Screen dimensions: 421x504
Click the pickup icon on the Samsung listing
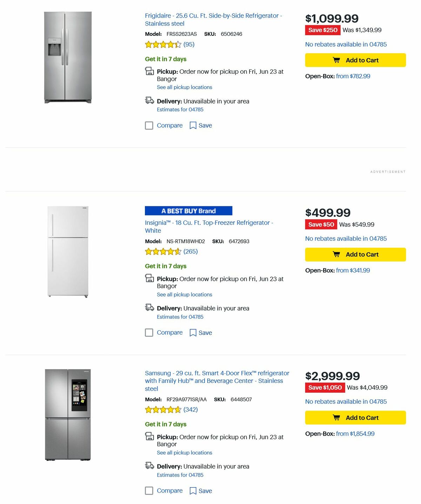tap(149, 437)
